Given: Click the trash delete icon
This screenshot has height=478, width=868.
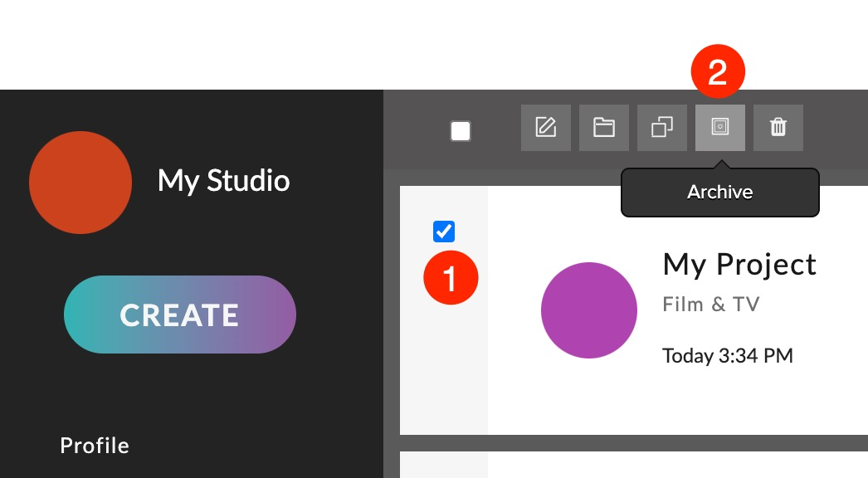Looking at the screenshot, I should 778,128.
